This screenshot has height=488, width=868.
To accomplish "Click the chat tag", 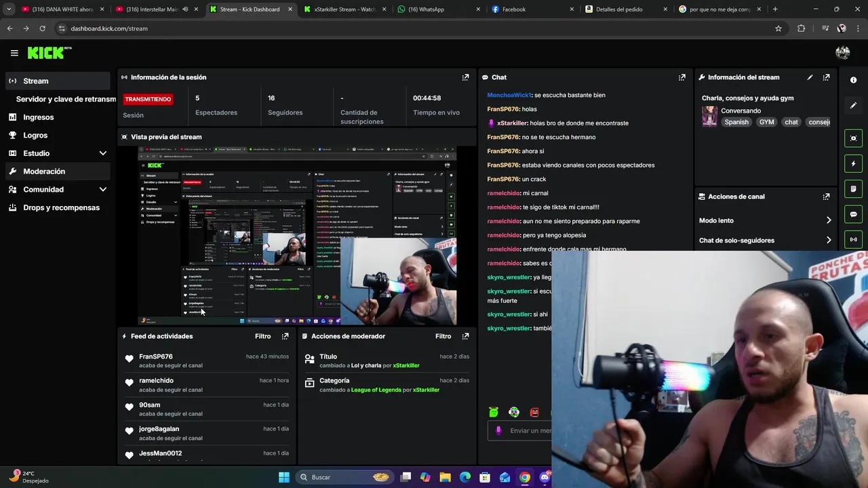I will click(791, 122).
